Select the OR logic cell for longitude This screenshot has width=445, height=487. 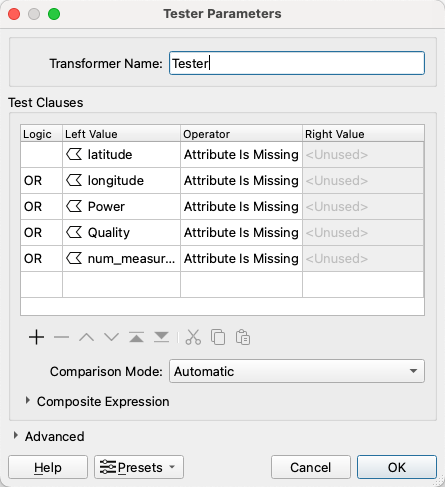coord(41,180)
